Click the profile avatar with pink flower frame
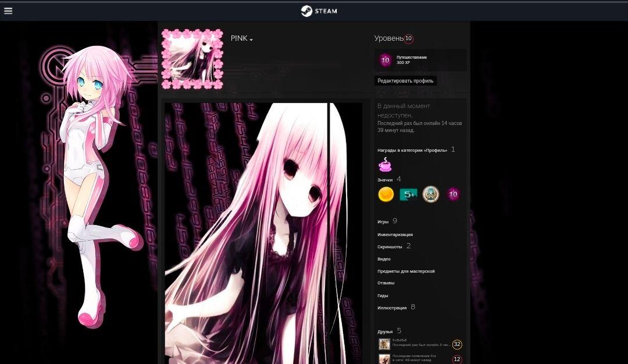 point(192,59)
